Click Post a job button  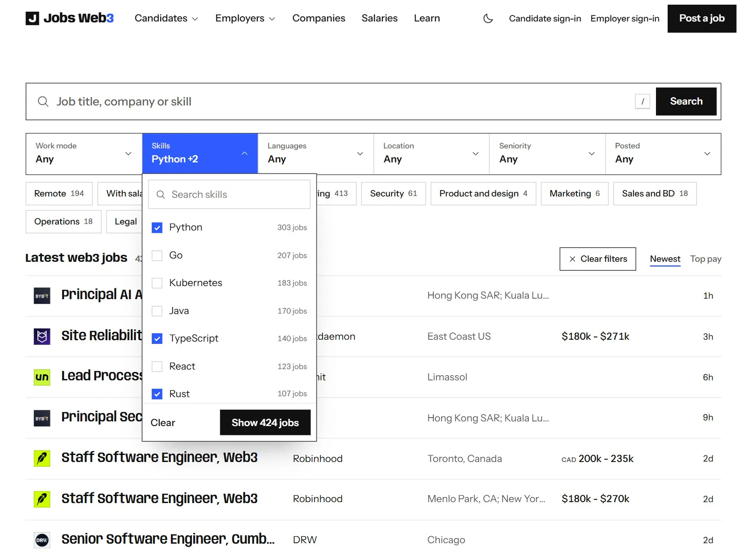(x=702, y=19)
